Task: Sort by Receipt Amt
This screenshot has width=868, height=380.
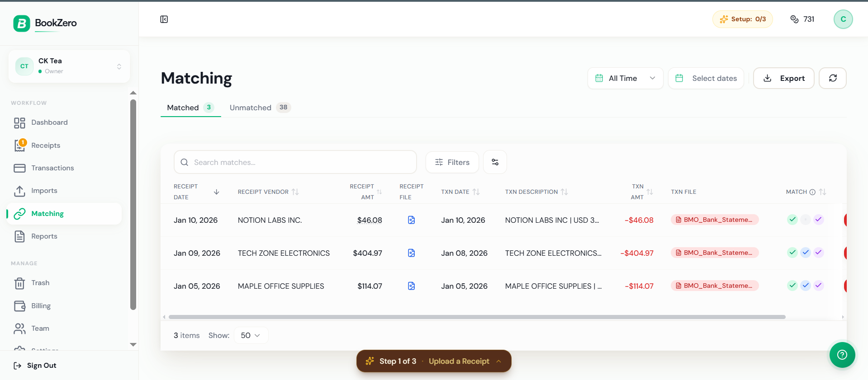Action: coord(379,192)
